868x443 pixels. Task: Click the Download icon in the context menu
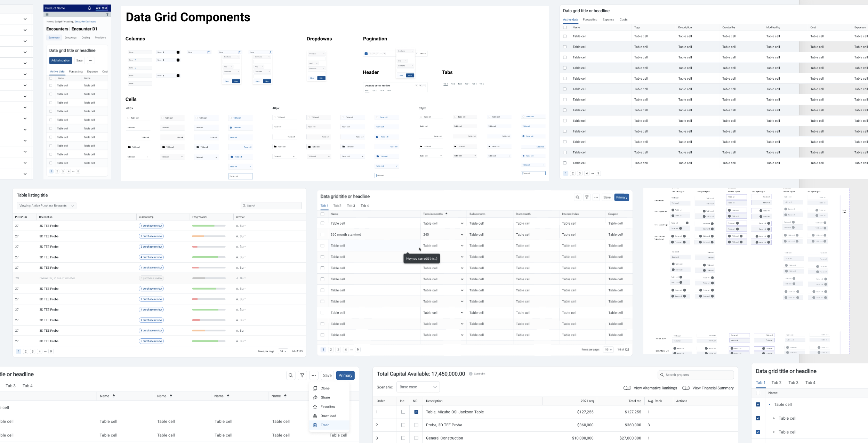[315, 416]
